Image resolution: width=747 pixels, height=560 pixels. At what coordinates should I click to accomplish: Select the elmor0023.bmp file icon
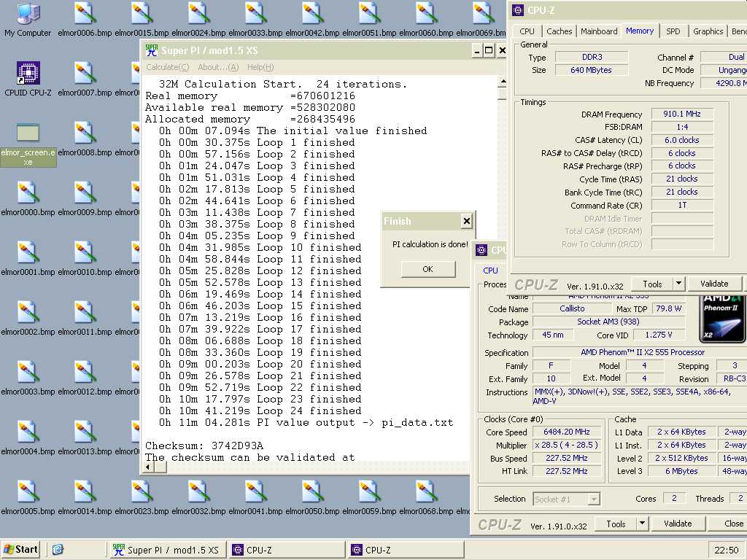pos(142,498)
